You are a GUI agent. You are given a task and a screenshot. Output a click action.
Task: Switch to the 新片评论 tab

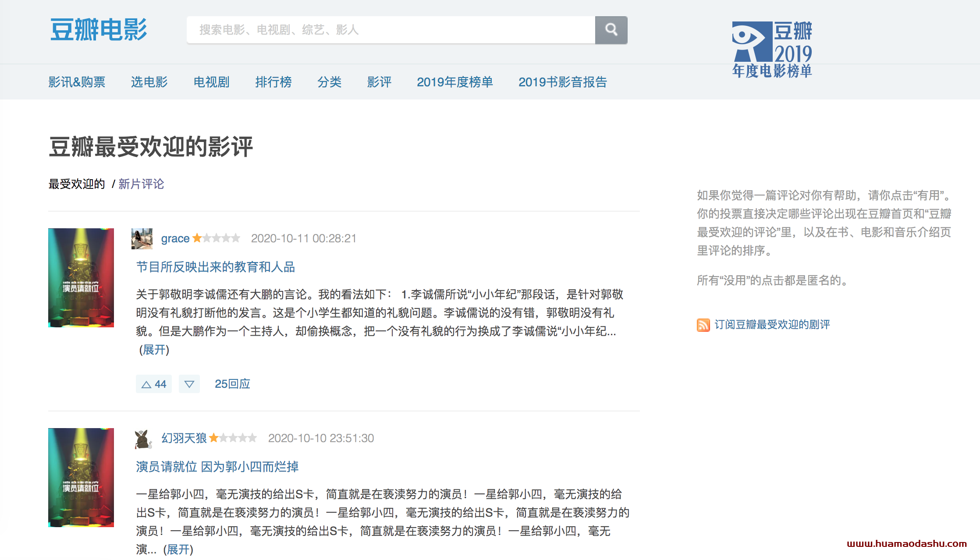pyautogui.click(x=141, y=184)
